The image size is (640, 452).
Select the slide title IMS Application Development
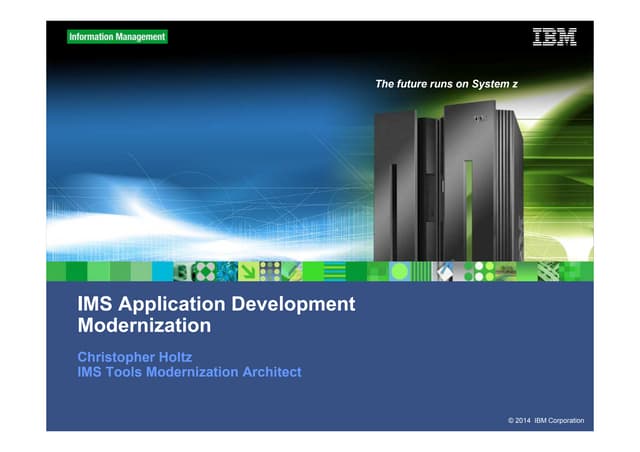(x=216, y=304)
